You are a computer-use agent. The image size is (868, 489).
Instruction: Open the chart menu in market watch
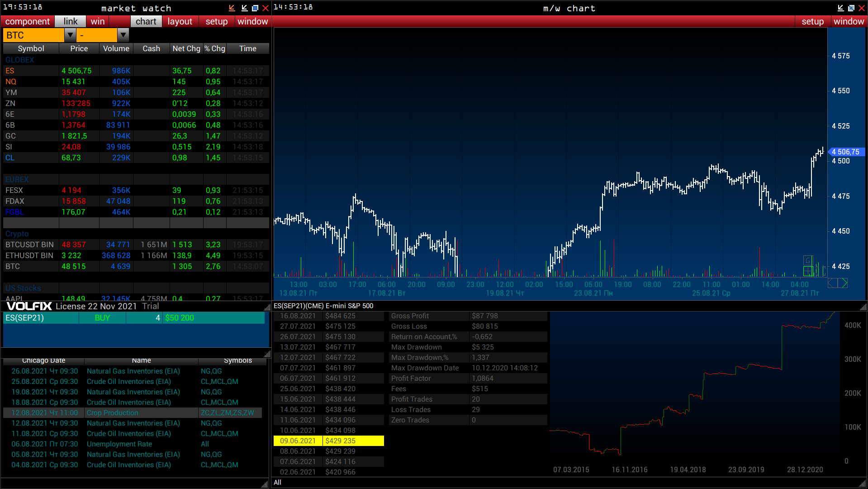click(146, 21)
